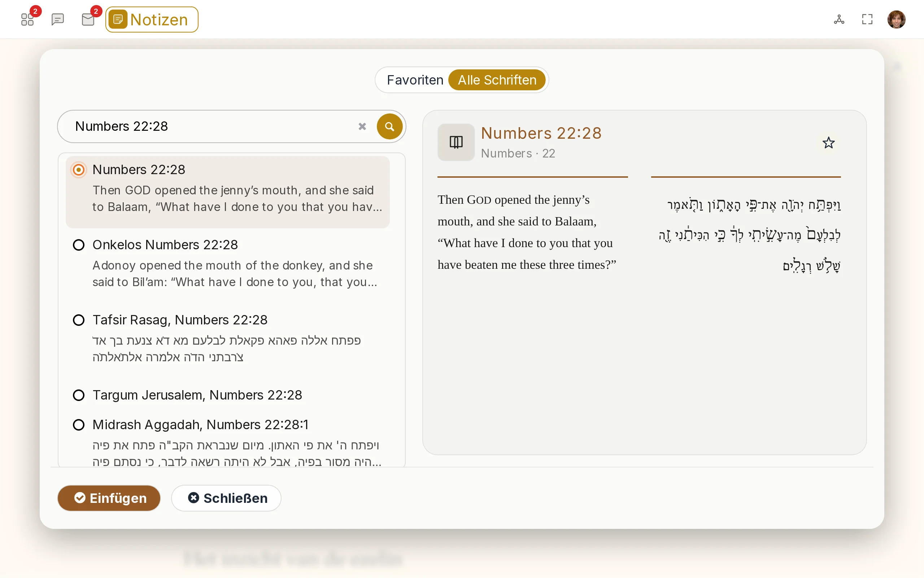Star Numbers 22:28 as favorite
The height and width of the screenshot is (578, 924).
[828, 143]
